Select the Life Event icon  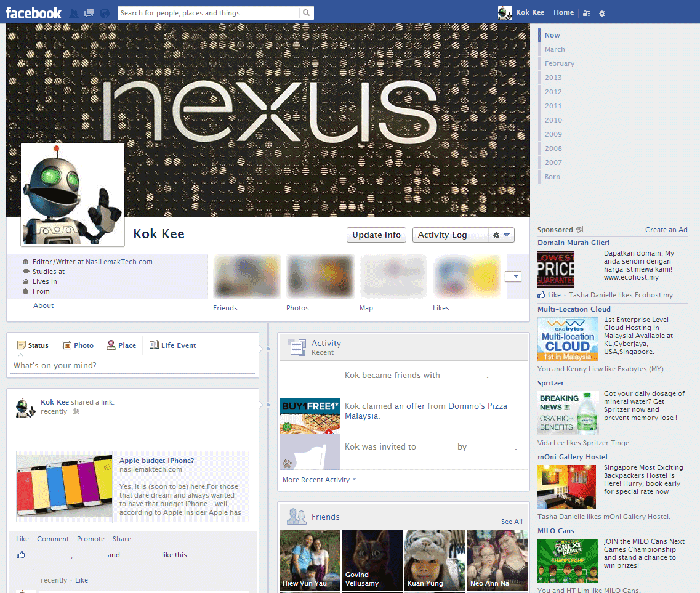click(x=151, y=345)
